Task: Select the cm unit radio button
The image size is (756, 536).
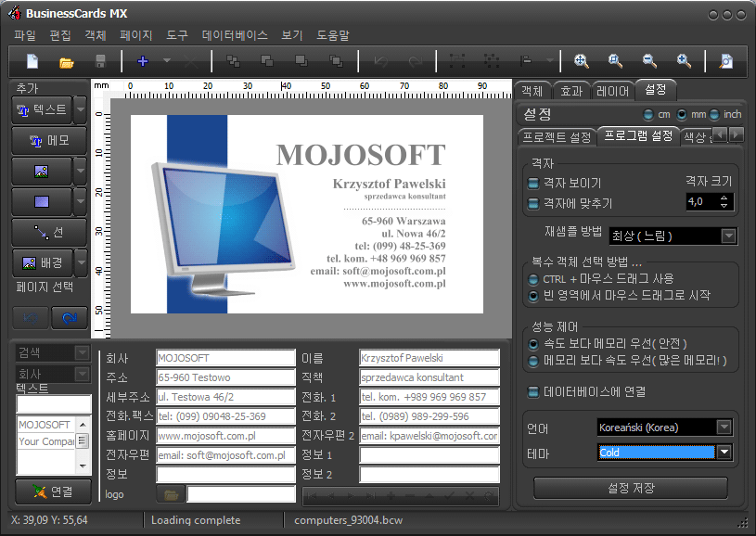Action: tap(648, 115)
